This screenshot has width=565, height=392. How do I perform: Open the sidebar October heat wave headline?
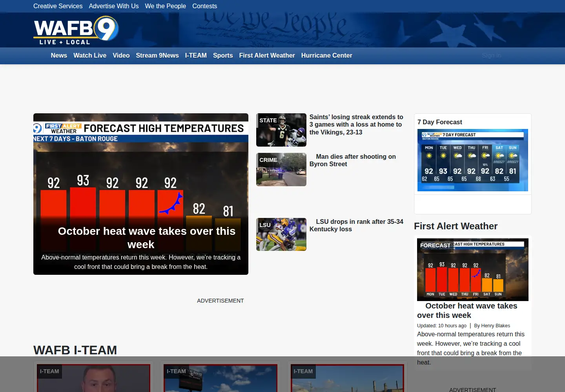click(x=467, y=310)
